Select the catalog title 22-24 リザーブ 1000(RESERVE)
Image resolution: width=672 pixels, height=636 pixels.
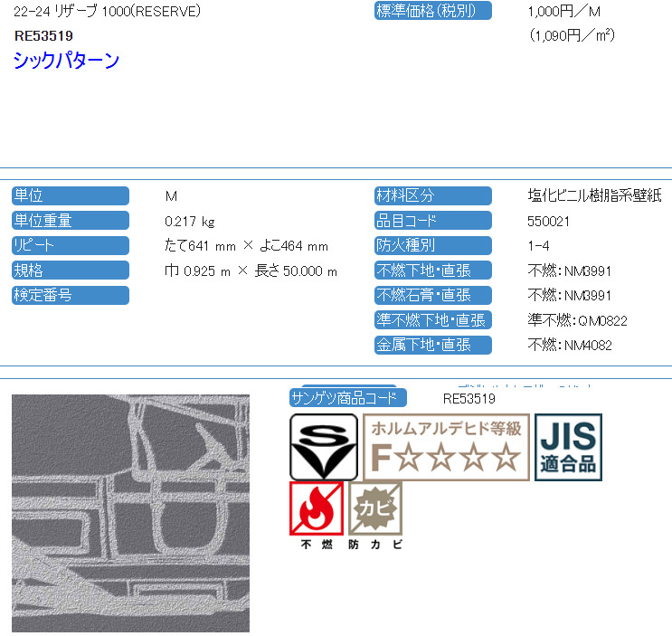107,11
